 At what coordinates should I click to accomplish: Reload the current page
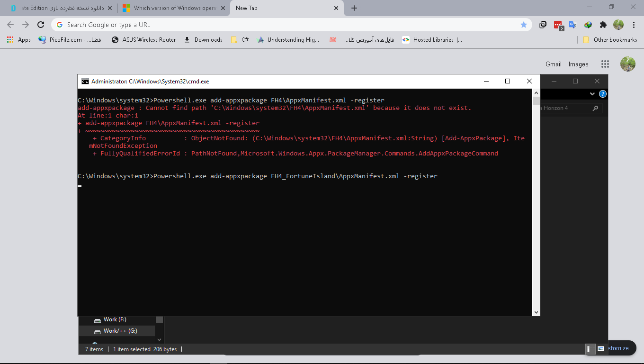click(41, 25)
